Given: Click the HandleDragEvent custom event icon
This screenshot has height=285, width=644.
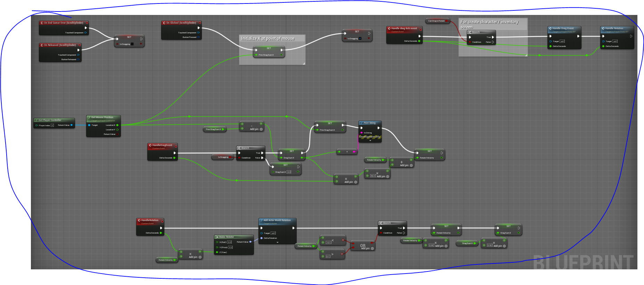Looking at the screenshot, I should 150,145.
